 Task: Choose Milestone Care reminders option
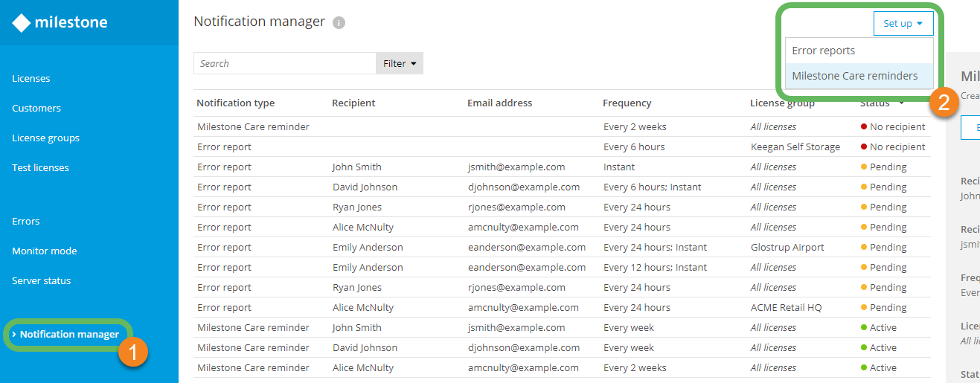(x=854, y=76)
